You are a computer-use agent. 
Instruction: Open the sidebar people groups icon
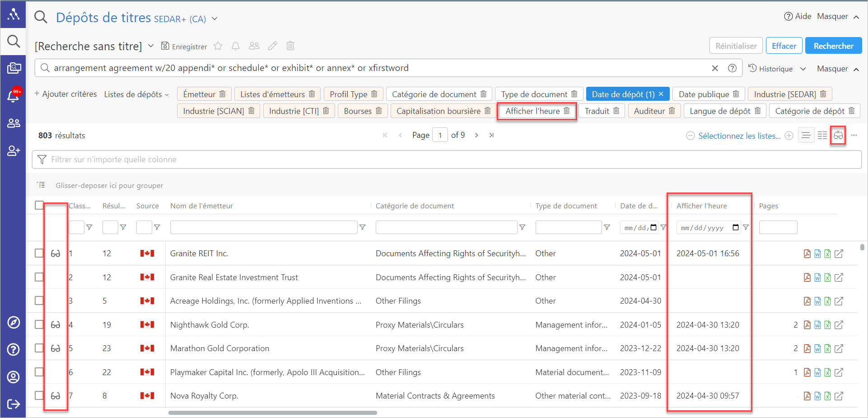tap(14, 123)
